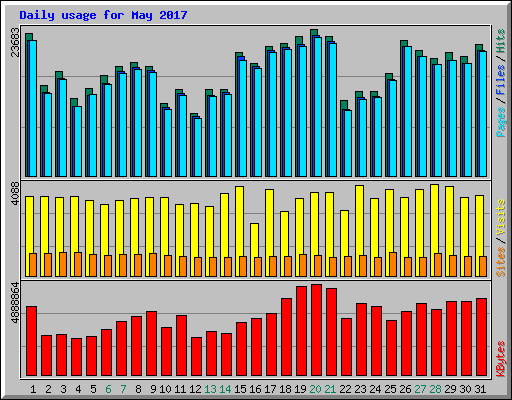Click the blue Files legend label

(x=500, y=80)
